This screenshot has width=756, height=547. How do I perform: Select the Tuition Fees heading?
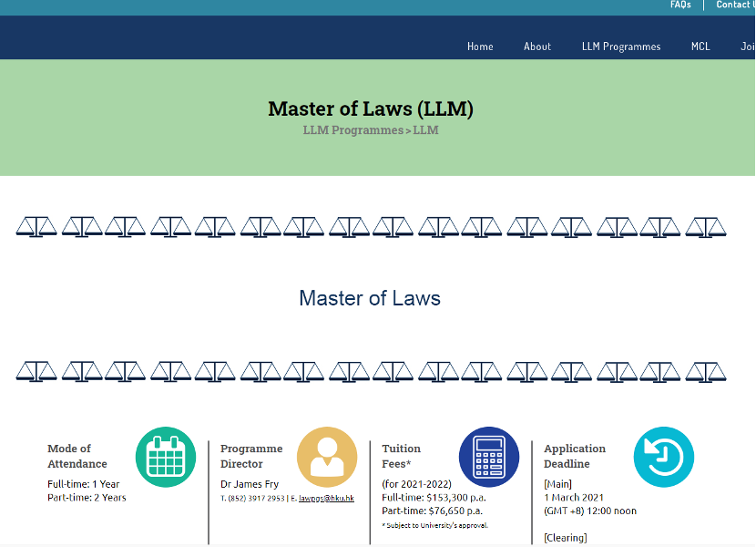point(401,456)
